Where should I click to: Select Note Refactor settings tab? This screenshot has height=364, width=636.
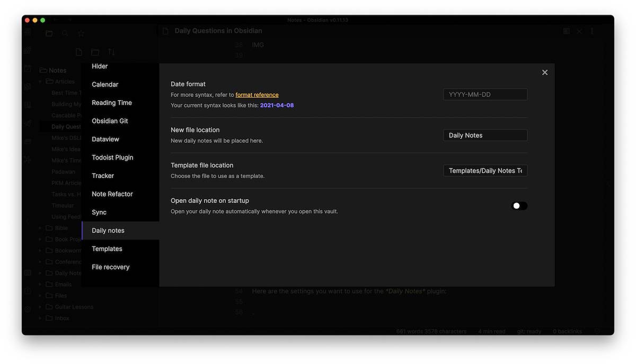point(120,194)
